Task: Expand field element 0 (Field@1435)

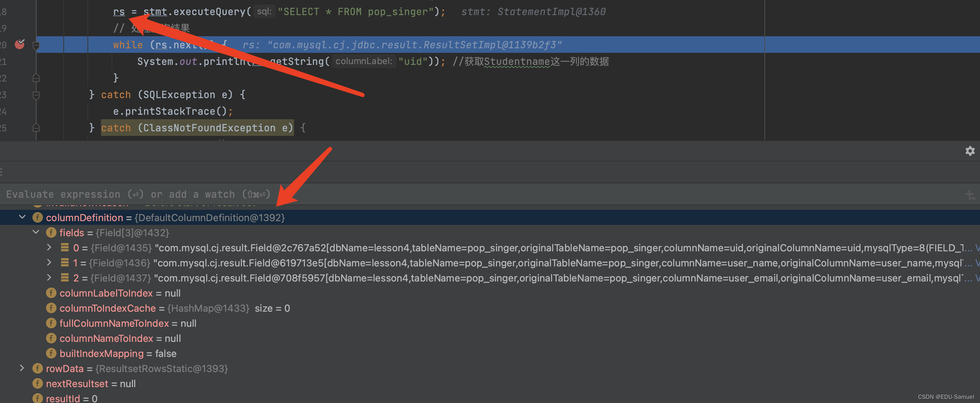Action: coord(49,248)
